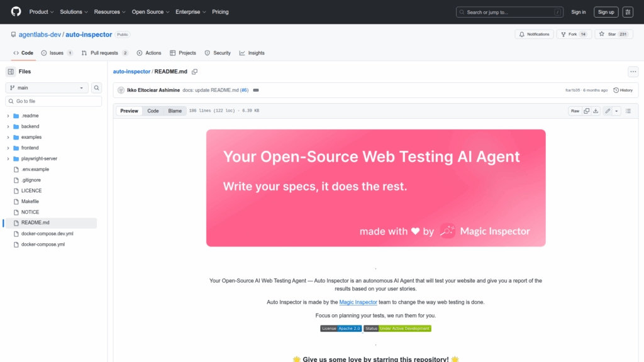Click the Sign in link
Screen dimensions: 644x362
[579, 12]
